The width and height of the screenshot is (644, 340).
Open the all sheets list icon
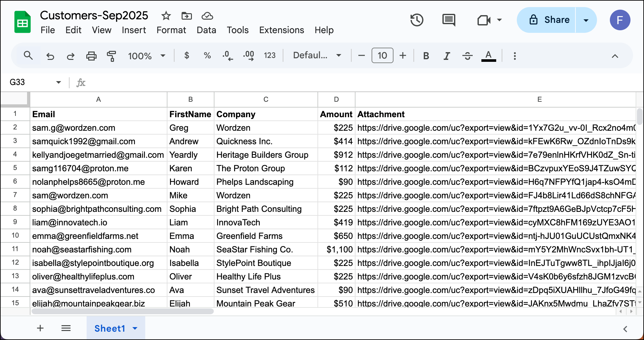(x=66, y=328)
